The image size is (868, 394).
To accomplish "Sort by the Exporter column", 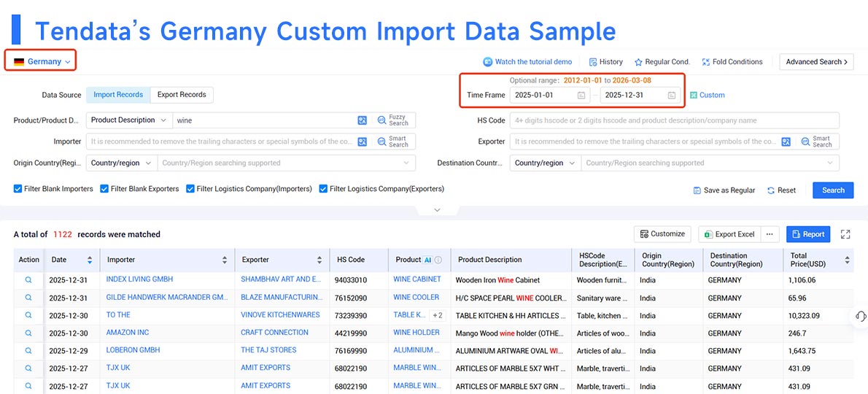I will coord(319,260).
